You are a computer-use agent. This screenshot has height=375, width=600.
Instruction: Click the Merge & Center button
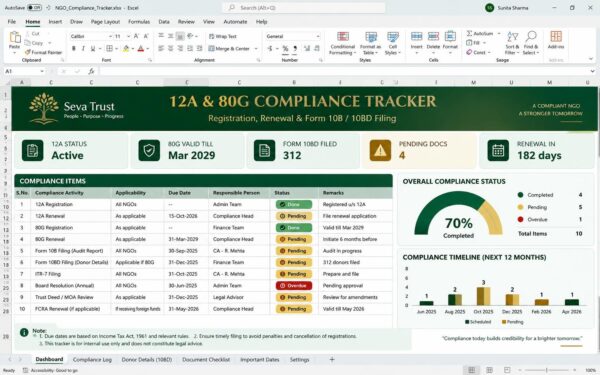point(229,49)
